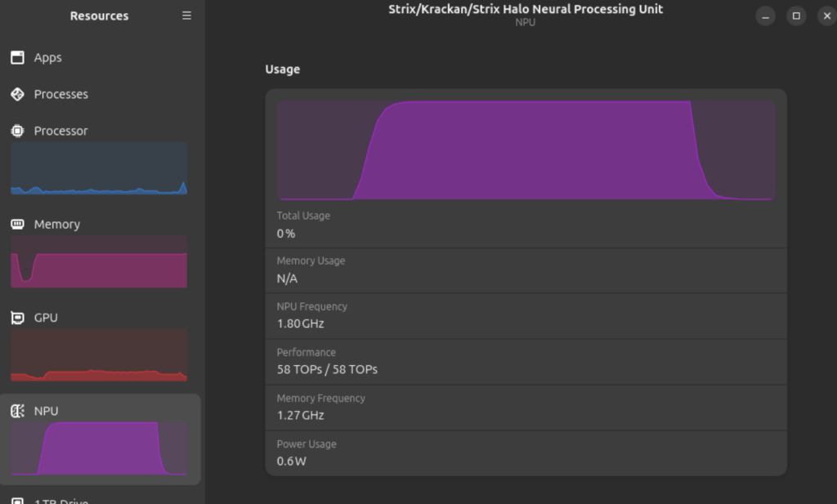Select the Memory sidebar entry
The width and height of the screenshot is (837, 504).
[101, 253]
